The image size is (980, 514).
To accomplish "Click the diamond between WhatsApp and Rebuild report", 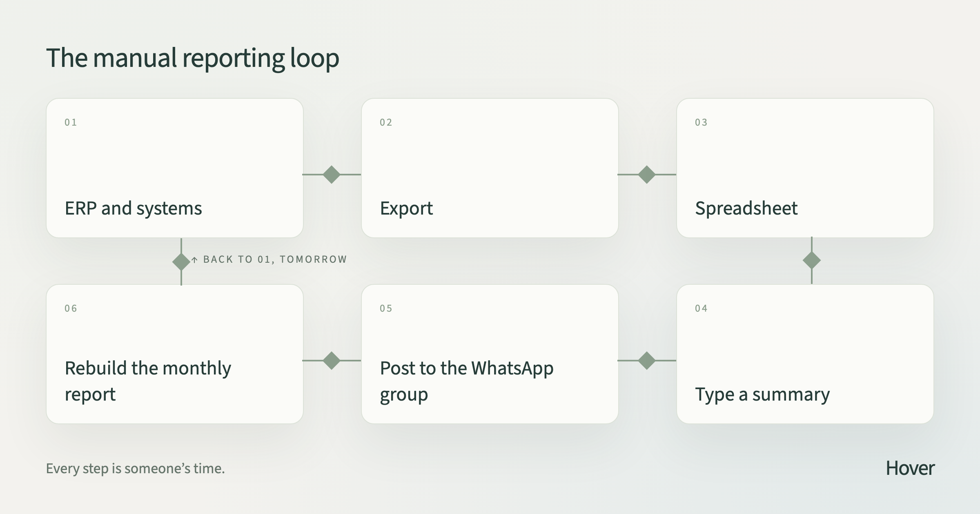I will 332,361.
